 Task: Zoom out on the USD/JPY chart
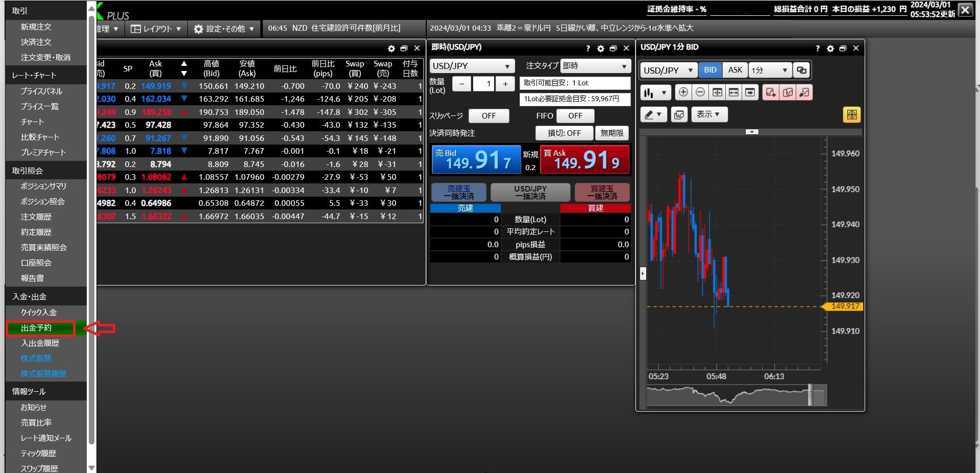coord(700,92)
